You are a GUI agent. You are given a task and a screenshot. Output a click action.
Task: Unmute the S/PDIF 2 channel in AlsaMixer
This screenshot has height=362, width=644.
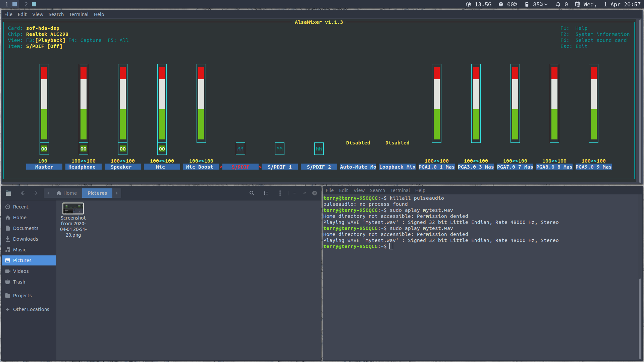click(319, 148)
